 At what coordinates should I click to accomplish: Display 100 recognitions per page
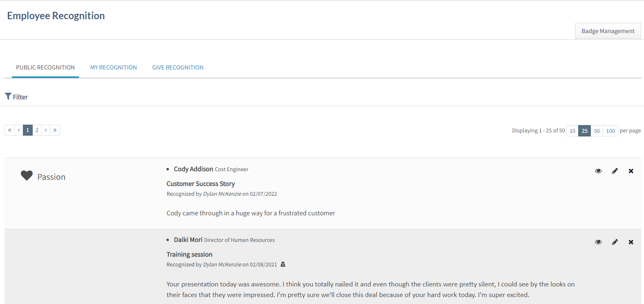610,131
